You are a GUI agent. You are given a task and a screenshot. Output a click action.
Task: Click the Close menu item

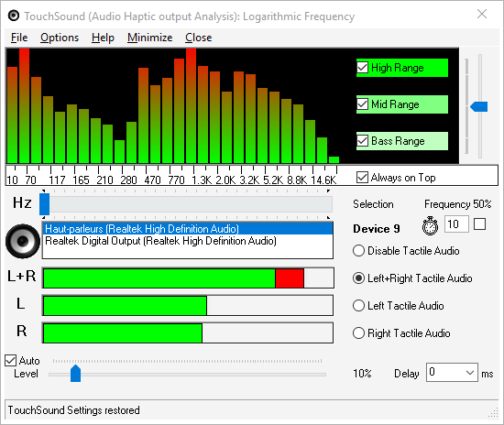pos(198,38)
